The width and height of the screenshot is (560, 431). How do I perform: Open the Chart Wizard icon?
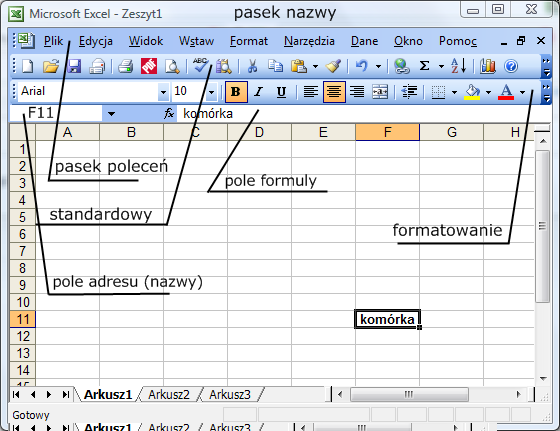pyautogui.click(x=488, y=66)
